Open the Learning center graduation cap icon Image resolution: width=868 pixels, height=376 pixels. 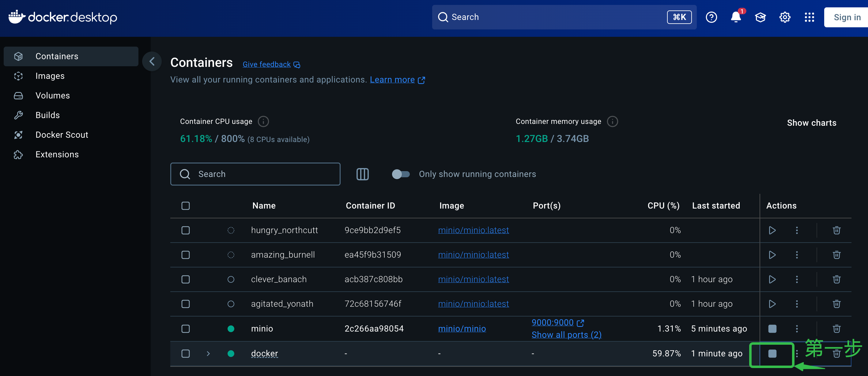pos(760,17)
